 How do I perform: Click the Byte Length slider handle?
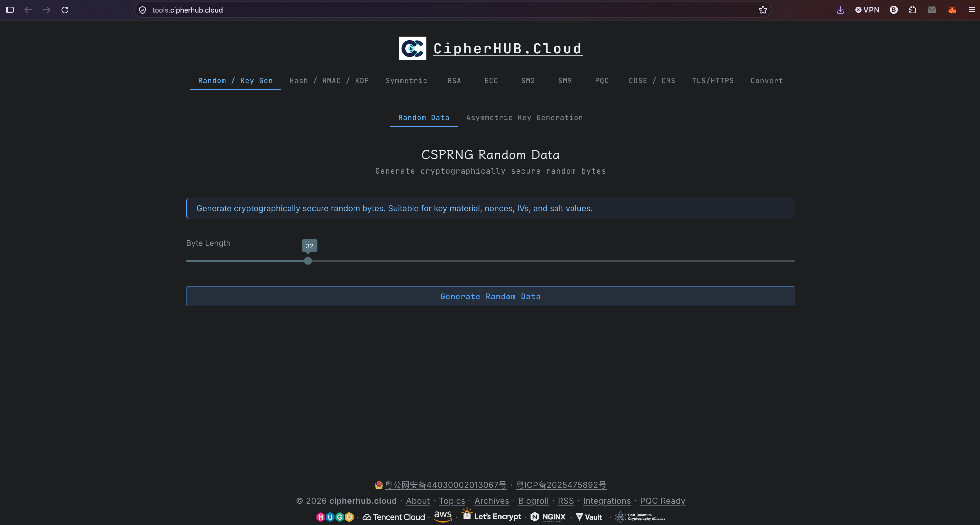pyautogui.click(x=308, y=261)
